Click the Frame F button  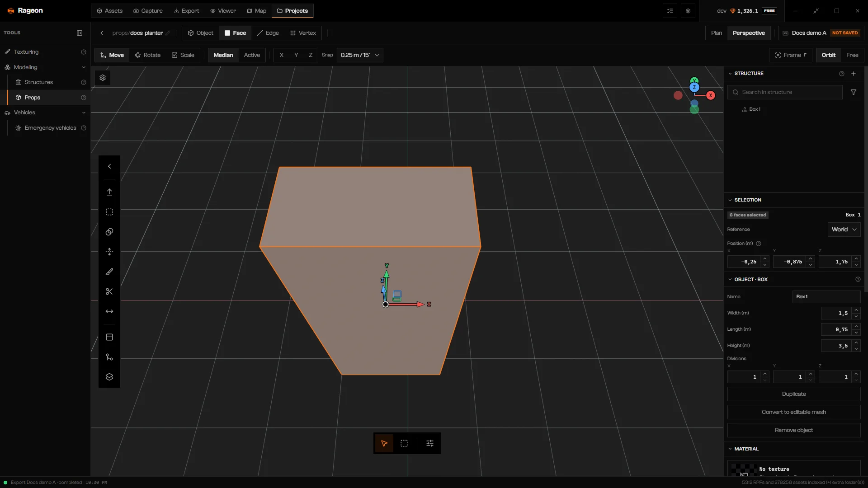tap(791, 55)
